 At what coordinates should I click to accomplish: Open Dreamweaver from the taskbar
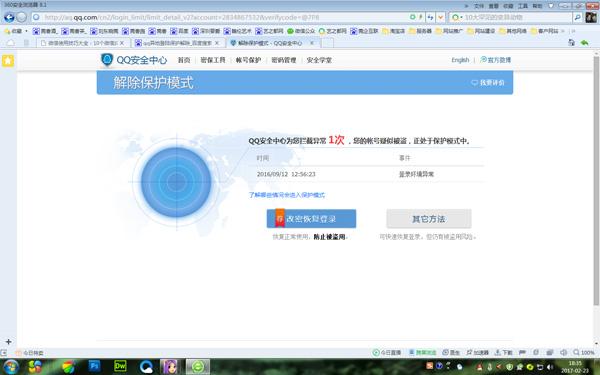click(x=120, y=367)
